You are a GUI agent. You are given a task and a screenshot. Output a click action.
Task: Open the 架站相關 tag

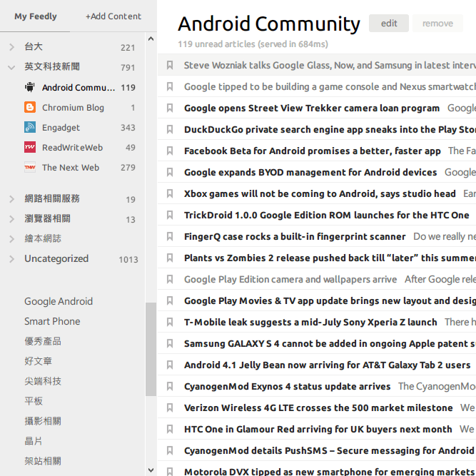pos(43,461)
